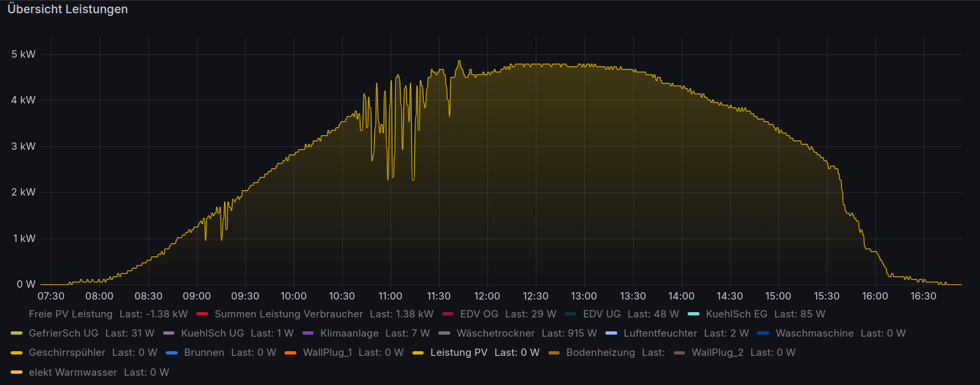Click the 12:00 time axis label

[487, 296]
